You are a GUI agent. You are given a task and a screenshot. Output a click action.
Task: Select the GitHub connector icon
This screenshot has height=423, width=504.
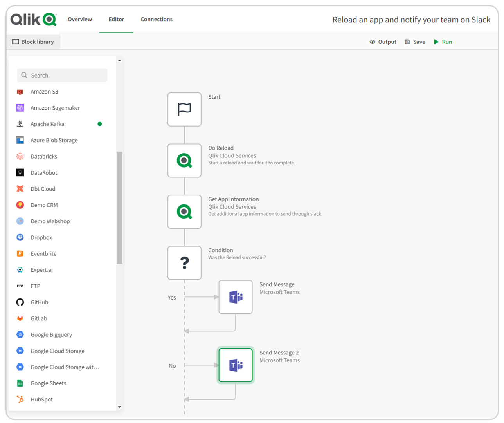point(20,302)
